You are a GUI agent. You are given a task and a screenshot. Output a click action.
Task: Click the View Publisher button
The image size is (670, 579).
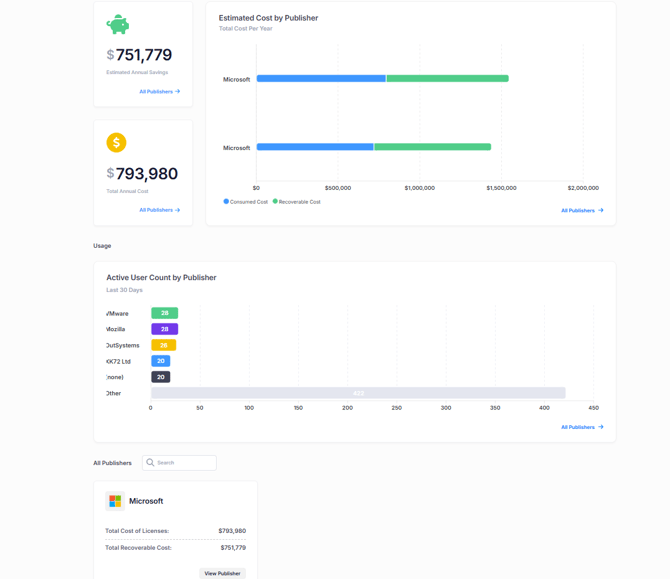(x=222, y=573)
